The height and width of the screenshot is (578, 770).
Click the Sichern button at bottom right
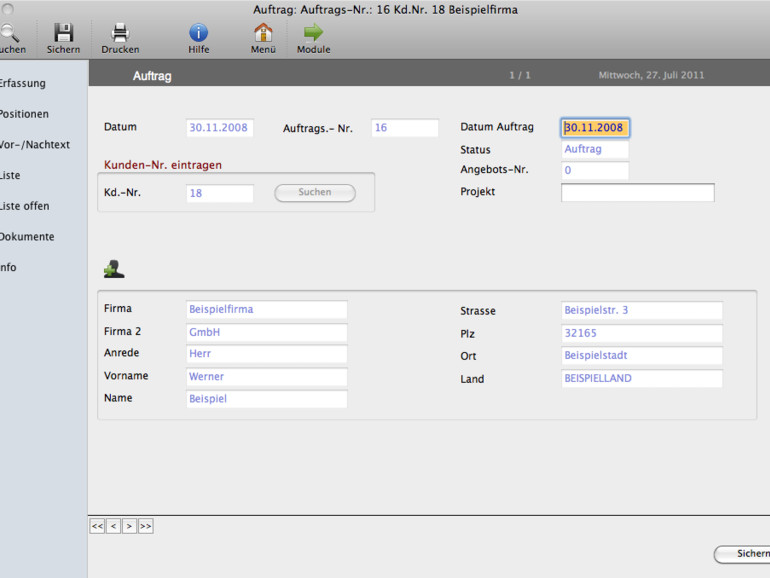tap(742, 554)
